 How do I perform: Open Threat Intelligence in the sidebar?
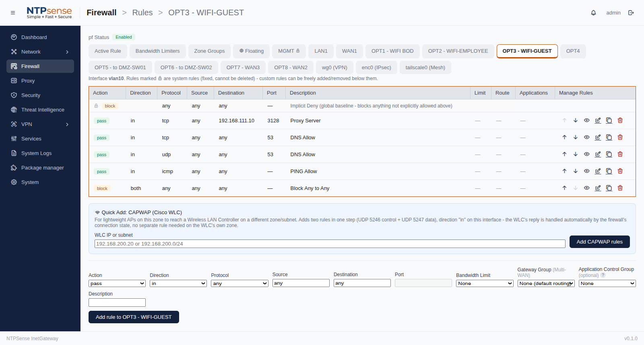pos(40,109)
